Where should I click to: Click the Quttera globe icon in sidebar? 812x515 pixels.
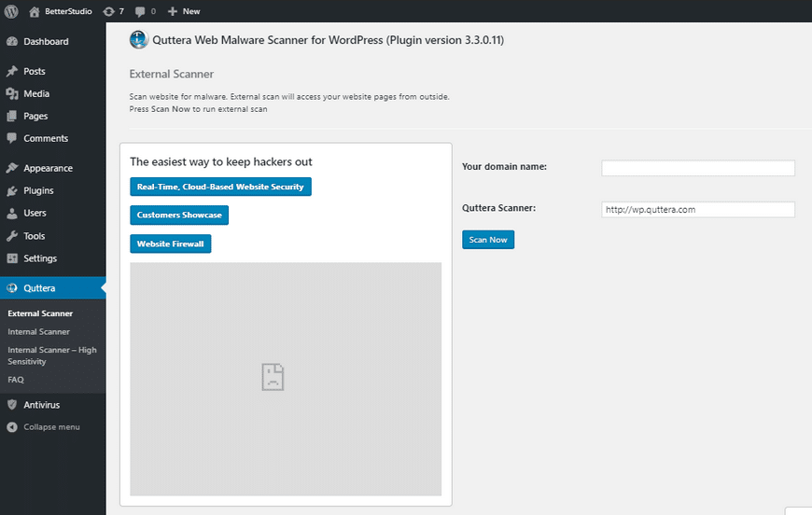point(12,288)
